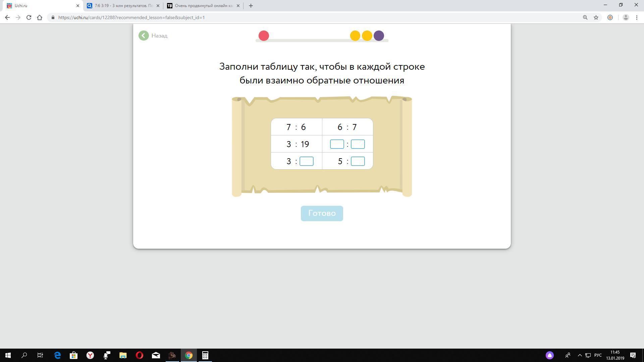
Task: Open the Calculator app in the taskbar
Action: pos(205,355)
